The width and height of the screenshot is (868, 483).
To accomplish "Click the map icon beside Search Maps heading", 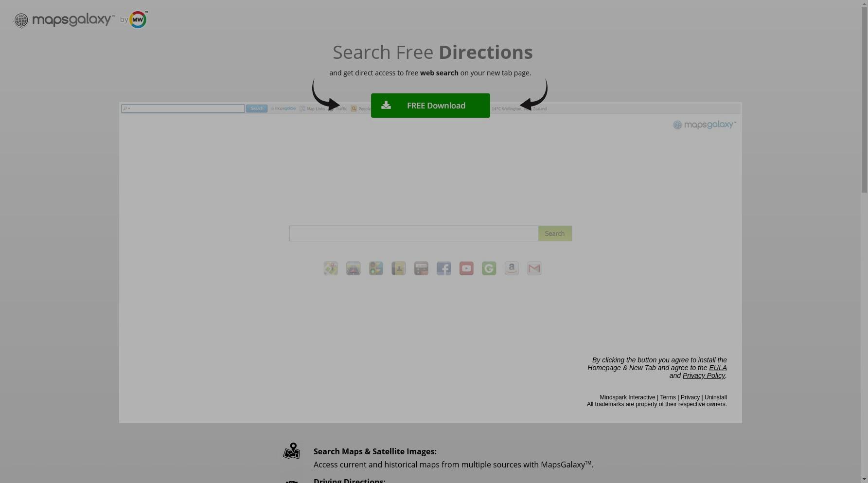I will coord(292,451).
